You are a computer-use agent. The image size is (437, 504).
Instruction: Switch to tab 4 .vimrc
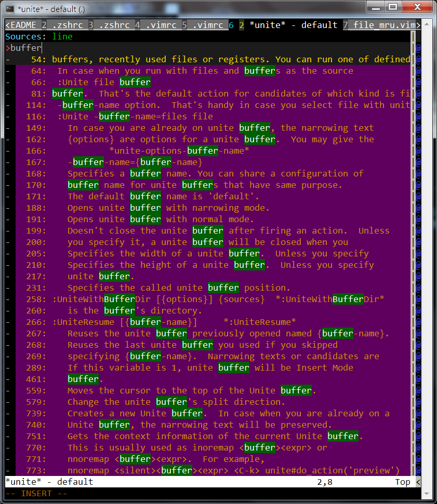(156, 25)
